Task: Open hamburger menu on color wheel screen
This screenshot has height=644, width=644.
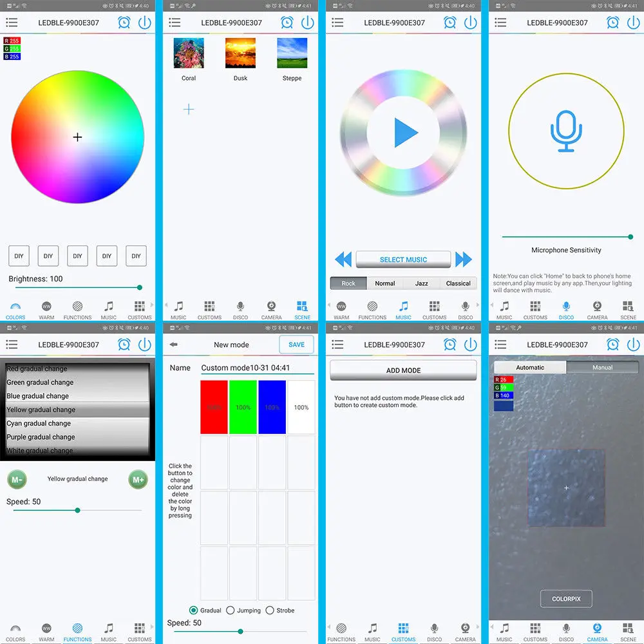Action: [x=12, y=23]
